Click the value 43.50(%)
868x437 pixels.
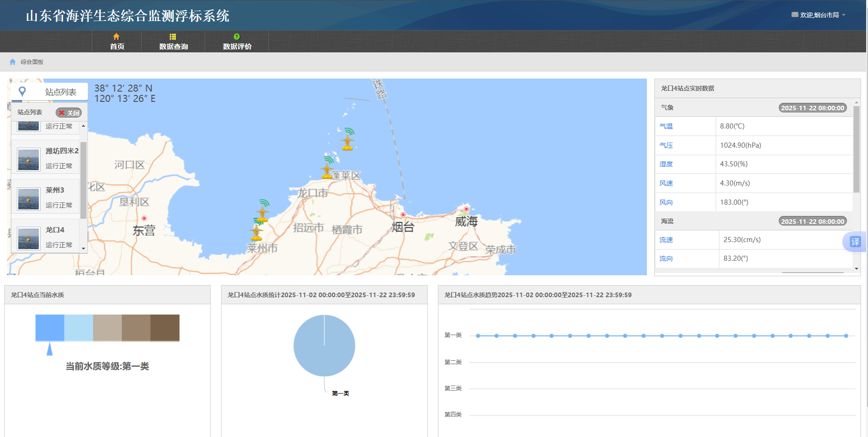[x=734, y=164]
